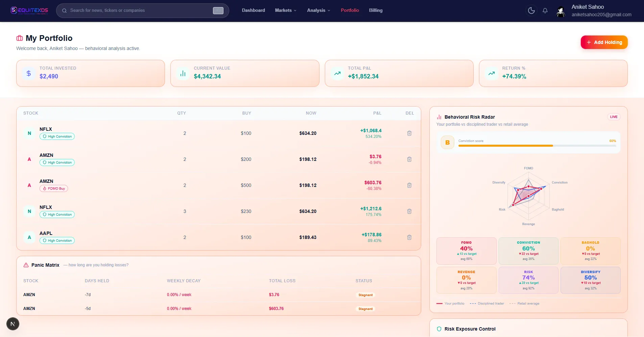The height and width of the screenshot is (337, 644).
Task: Click the shield icon beside Risk Exposure Control
Action: [x=439, y=329]
